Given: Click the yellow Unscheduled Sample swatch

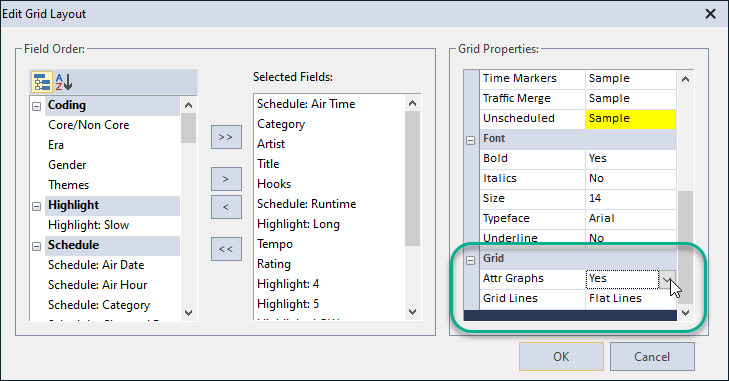Looking at the screenshot, I should click(x=630, y=119).
